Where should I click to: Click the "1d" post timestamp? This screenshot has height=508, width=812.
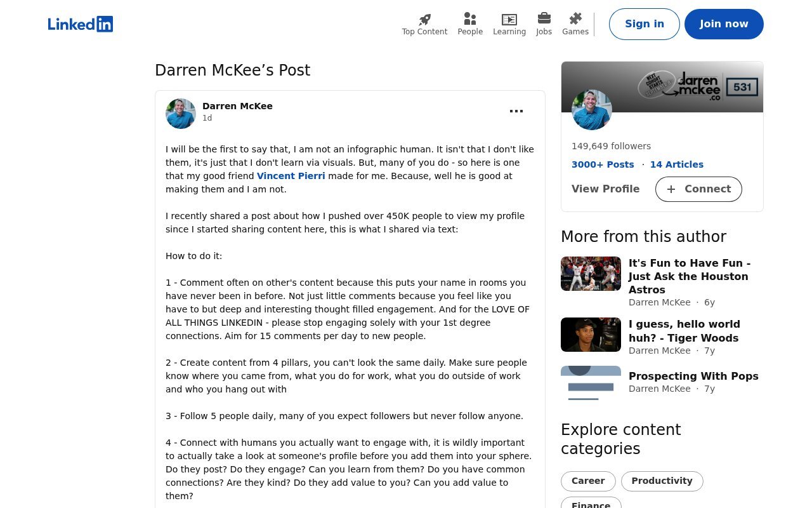click(x=207, y=118)
